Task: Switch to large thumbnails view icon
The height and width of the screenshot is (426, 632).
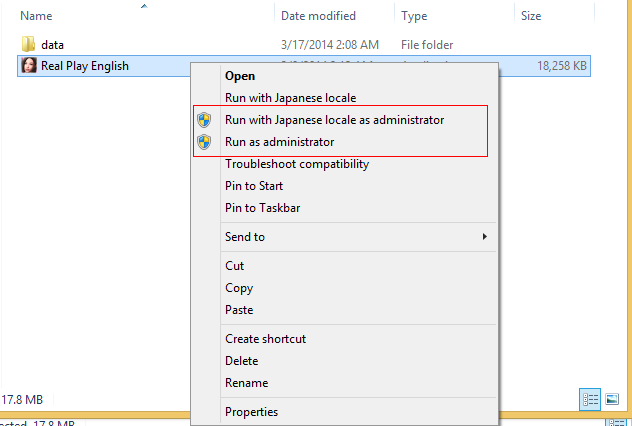Action: (612, 399)
